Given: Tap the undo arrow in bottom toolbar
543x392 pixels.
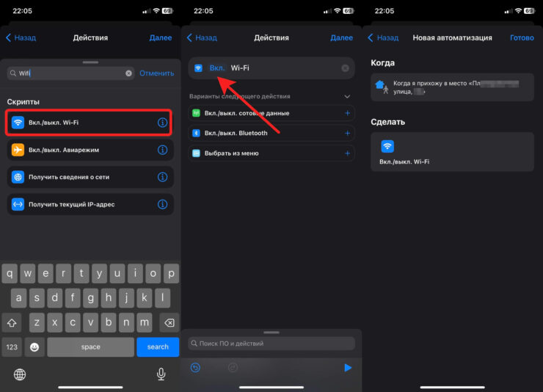Looking at the screenshot, I should pos(196,367).
